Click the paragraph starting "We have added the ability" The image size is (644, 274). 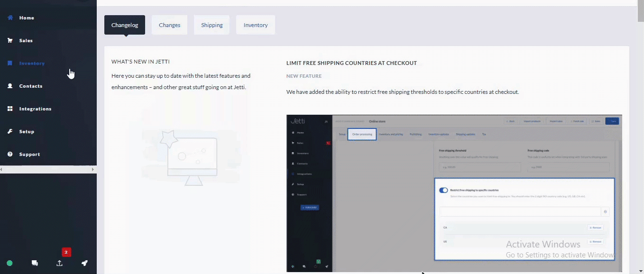[403, 92]
